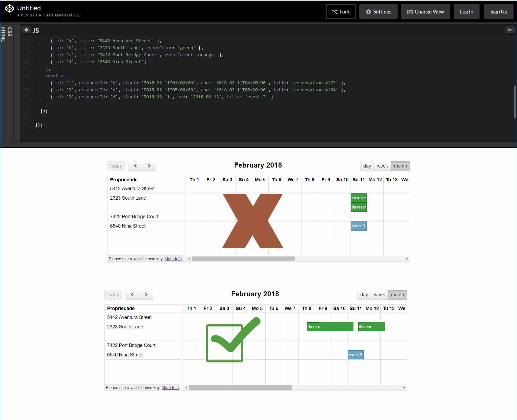Switch top calendar to week view
The height and width of the screenshot is (420, 517).
pos(382,166)
